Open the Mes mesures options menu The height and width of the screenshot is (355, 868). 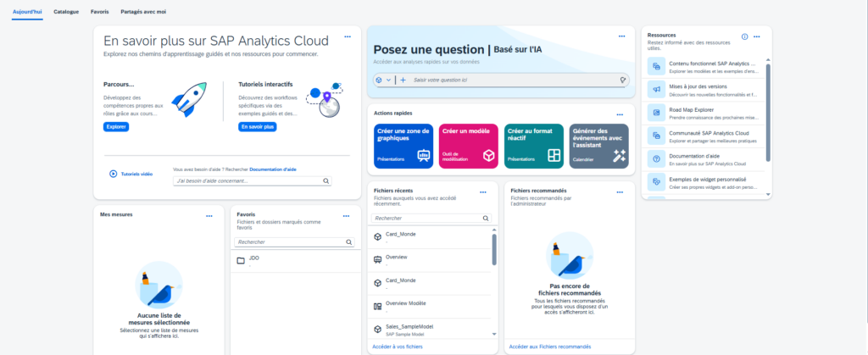pos(209,216)
